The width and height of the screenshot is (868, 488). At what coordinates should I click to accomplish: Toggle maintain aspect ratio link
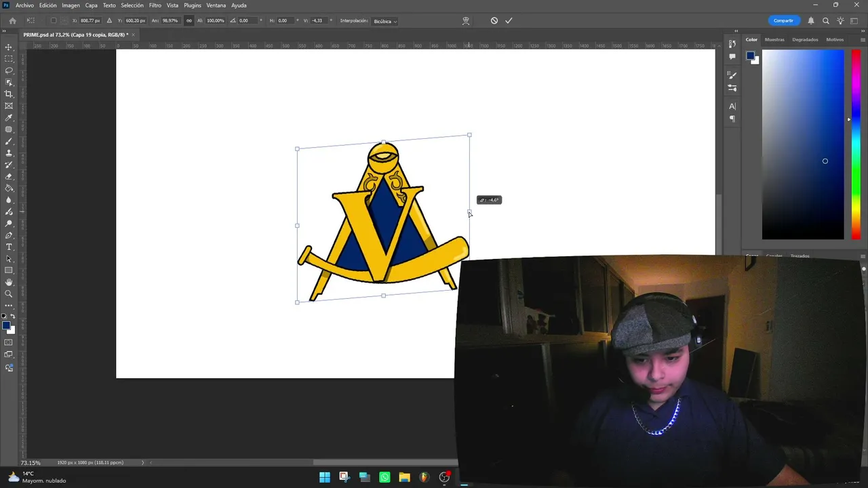[189, 21]
